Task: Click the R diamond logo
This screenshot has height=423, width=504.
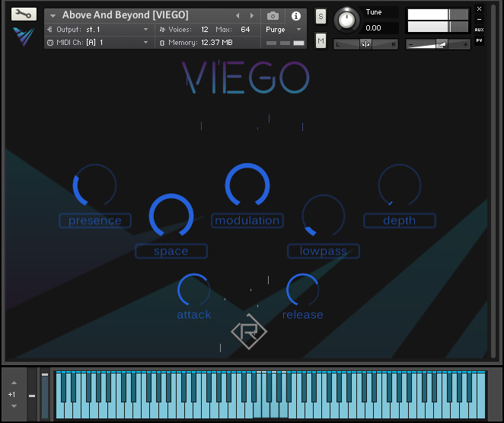Action: (249, 332)
